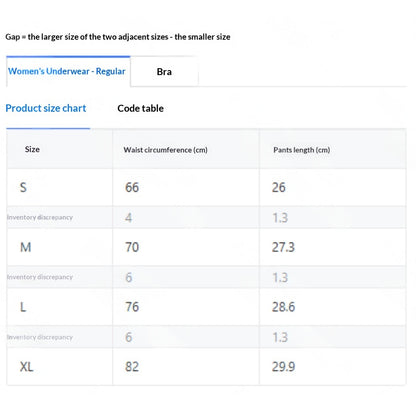Click waist value 70 for size M
The width and height of the screenshot is (416, 416).
click(x=132, y=247)
